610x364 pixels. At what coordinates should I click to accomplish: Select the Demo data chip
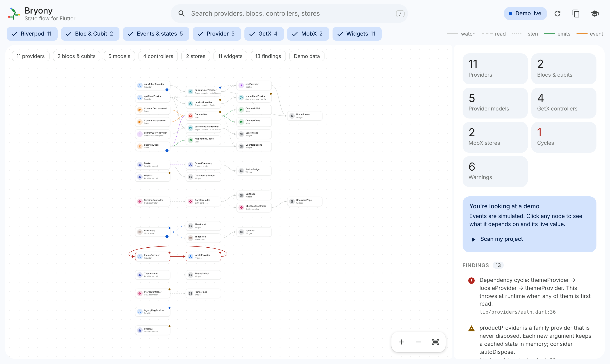pos(307,56)
